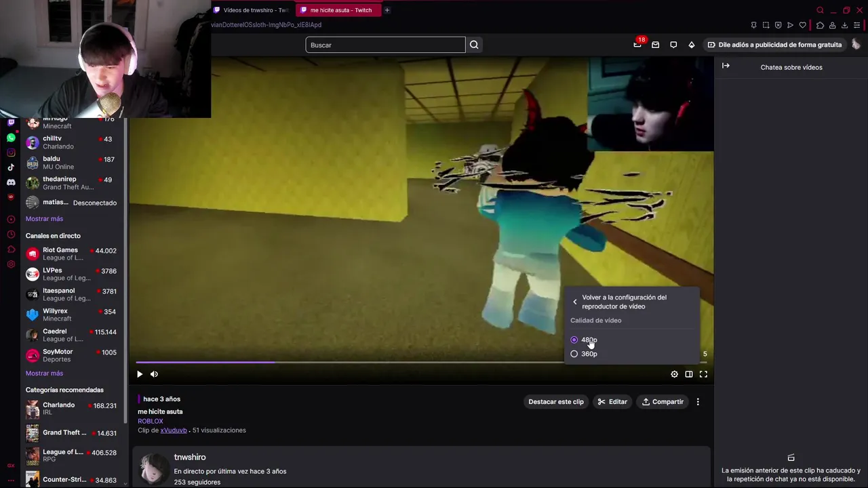This screenshot has width=868, height=488.
Task: Open the ad blocker shield icon
Action: pyautogui.click(x=778, y=25)
